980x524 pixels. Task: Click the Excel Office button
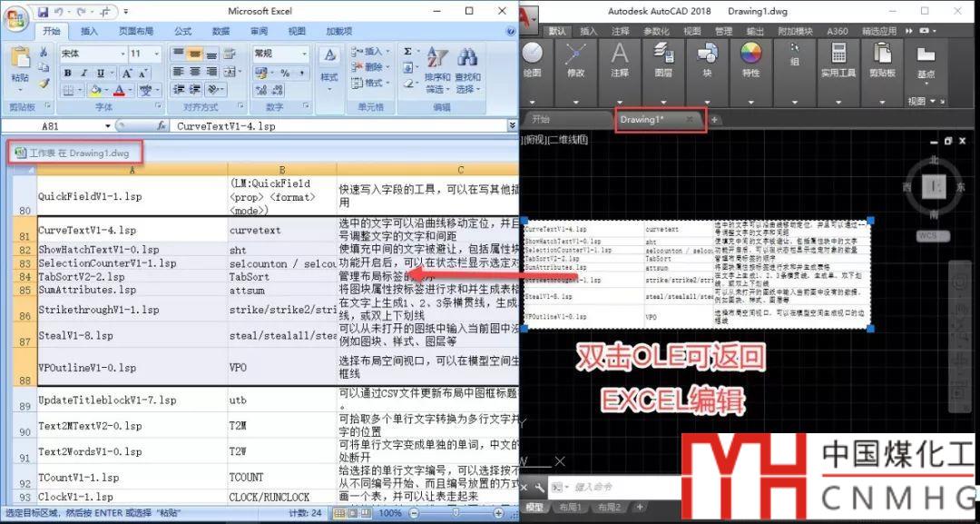(15, 17)
